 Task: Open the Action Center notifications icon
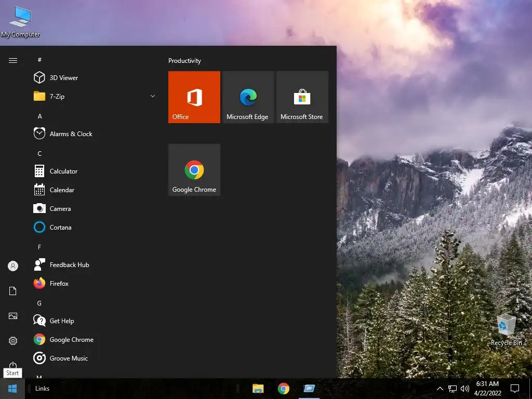coord(515,389)
